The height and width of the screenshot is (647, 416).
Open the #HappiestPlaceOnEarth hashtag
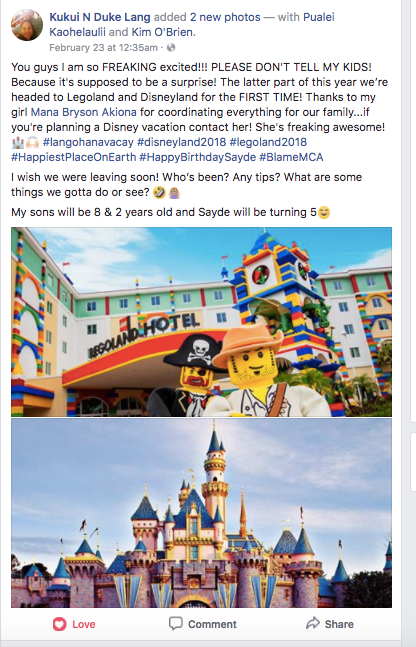click(73, 157)
